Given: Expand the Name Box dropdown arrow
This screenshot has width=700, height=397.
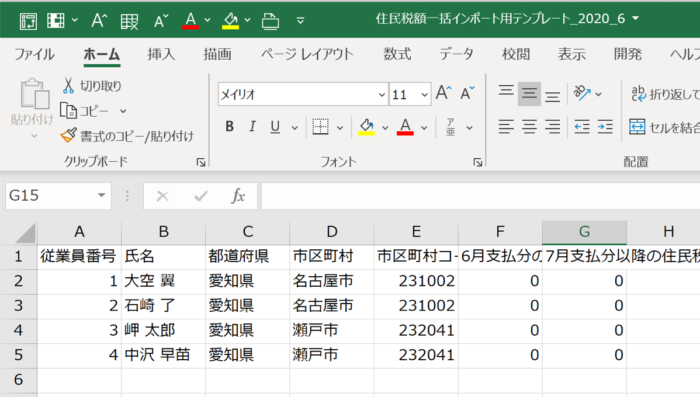Looking at the screenshot, I should click(102, 195).
